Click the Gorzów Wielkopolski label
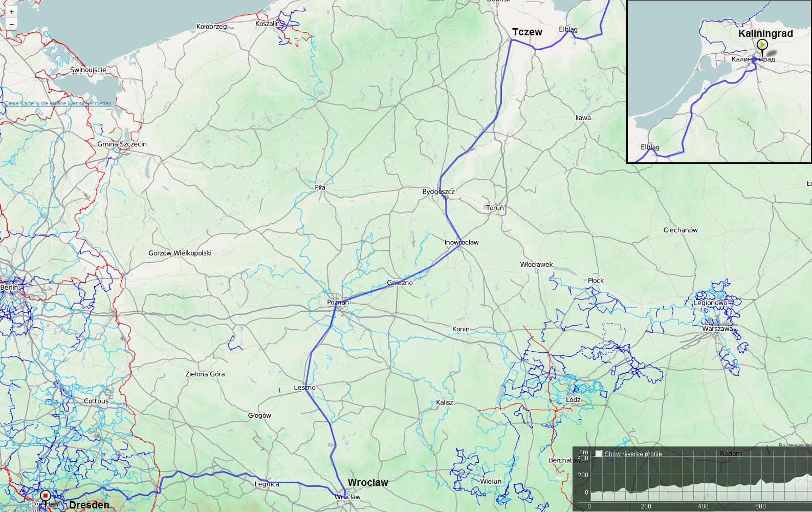Image resolution: width=812 pixels, height=512 pixels. (x=180, y=253)
